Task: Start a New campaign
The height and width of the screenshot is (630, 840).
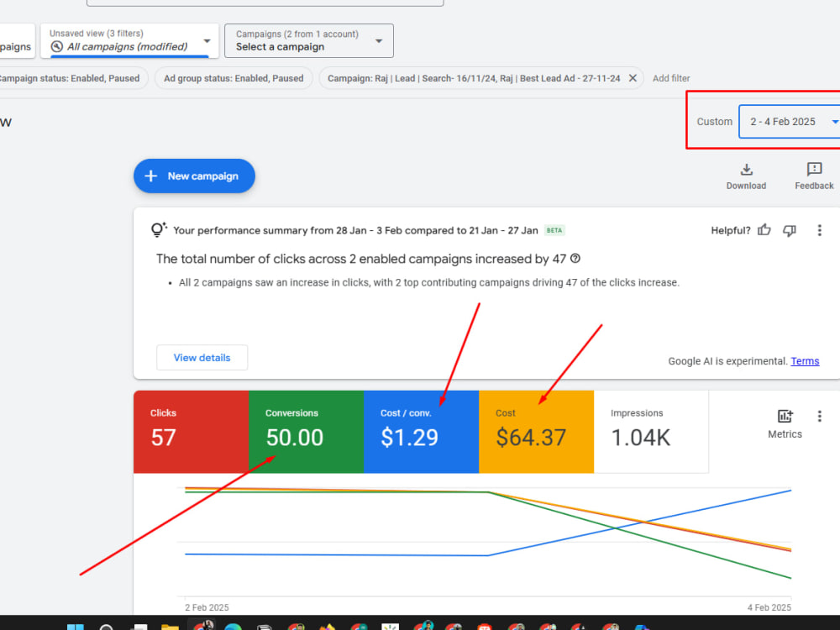Action: coord(194,176)
